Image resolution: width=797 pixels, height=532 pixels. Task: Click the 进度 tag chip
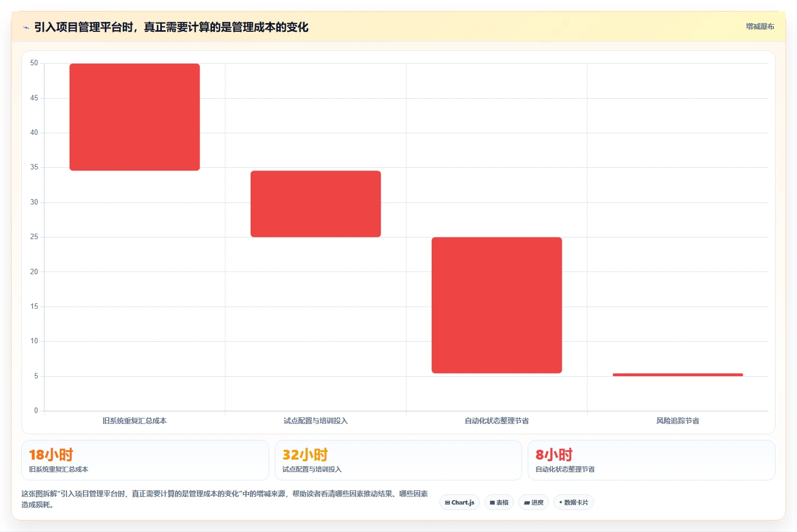click(x=534, y=502)
